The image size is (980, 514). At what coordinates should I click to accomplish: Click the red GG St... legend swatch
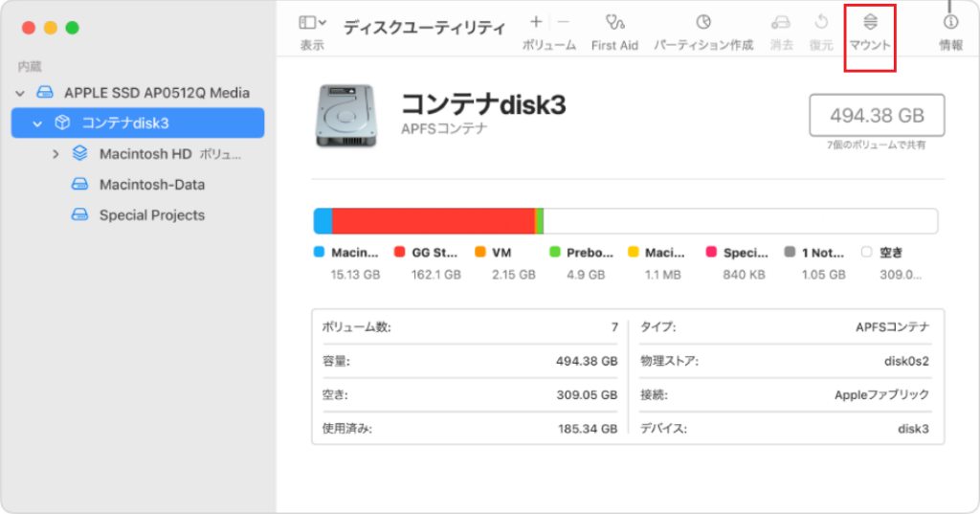tap(399, 252)
